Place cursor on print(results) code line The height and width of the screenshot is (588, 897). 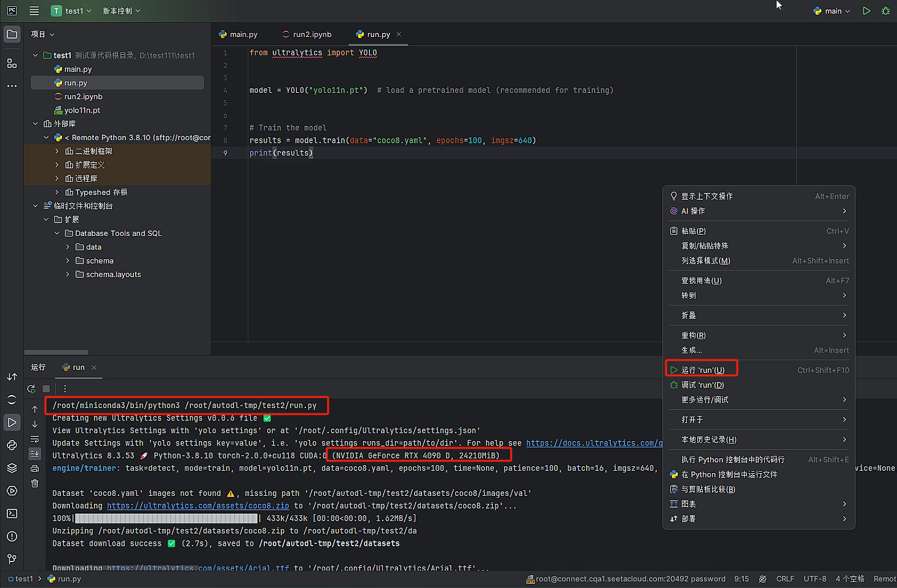point(281,153)
